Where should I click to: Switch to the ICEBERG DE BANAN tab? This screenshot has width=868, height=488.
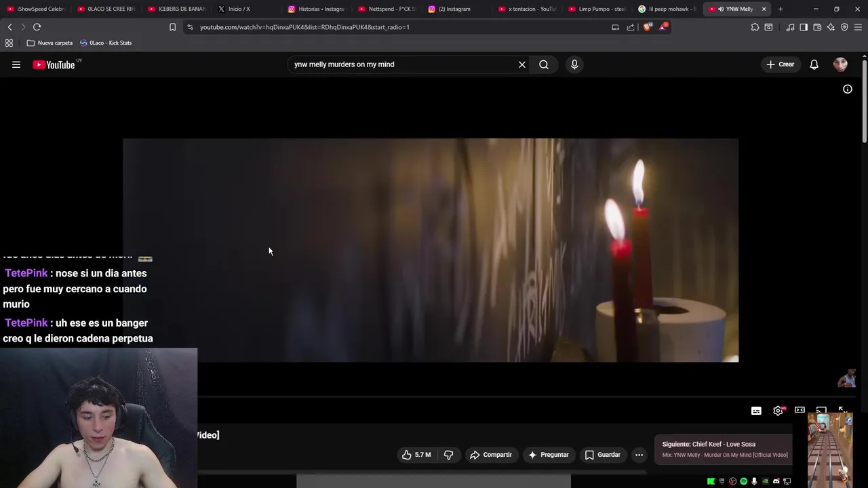point(176,9)
